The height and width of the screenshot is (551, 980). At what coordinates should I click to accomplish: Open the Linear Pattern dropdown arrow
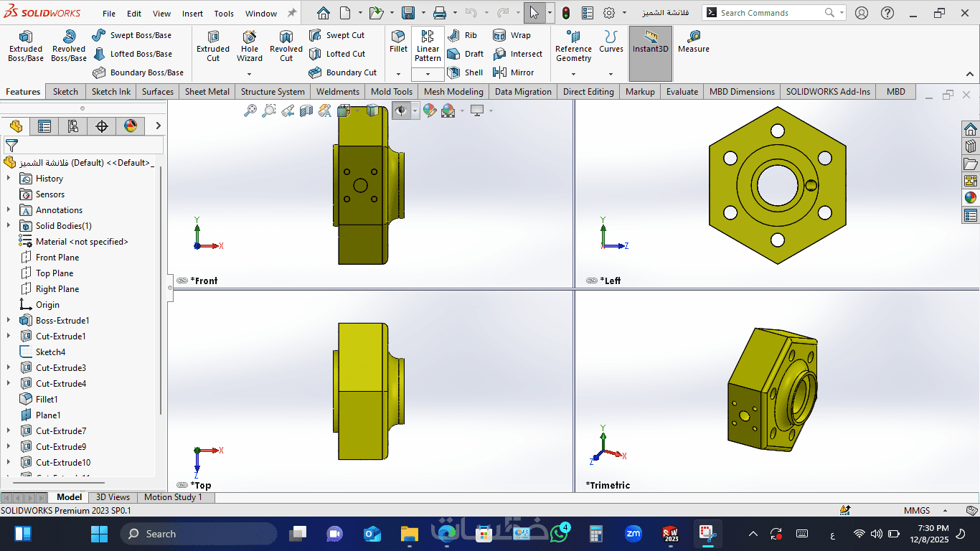pyautogui.click(x=428, y=74)
